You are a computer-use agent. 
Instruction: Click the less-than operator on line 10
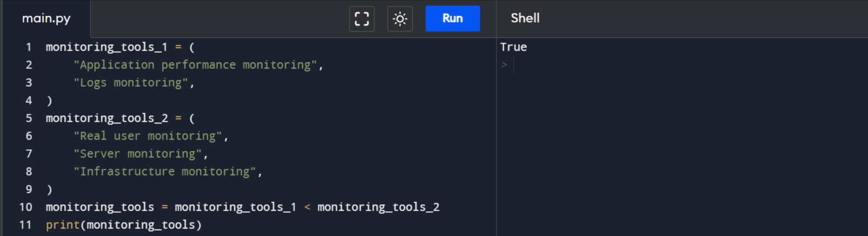coord(307,207)
